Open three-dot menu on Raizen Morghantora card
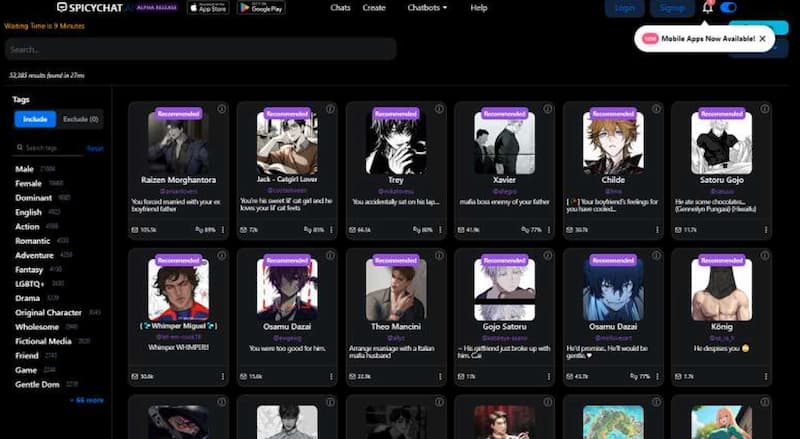This screenshot has height=439, width=800. pos(222,230)
